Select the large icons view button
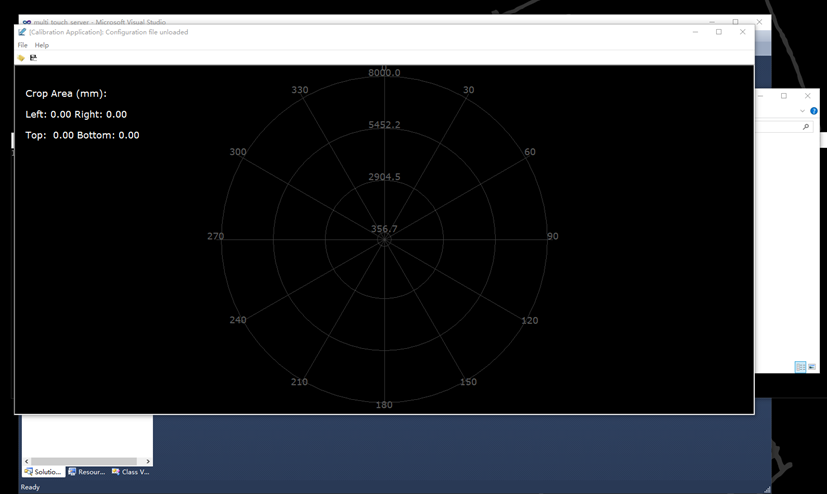The image size is (827, 494). [811, 367]
